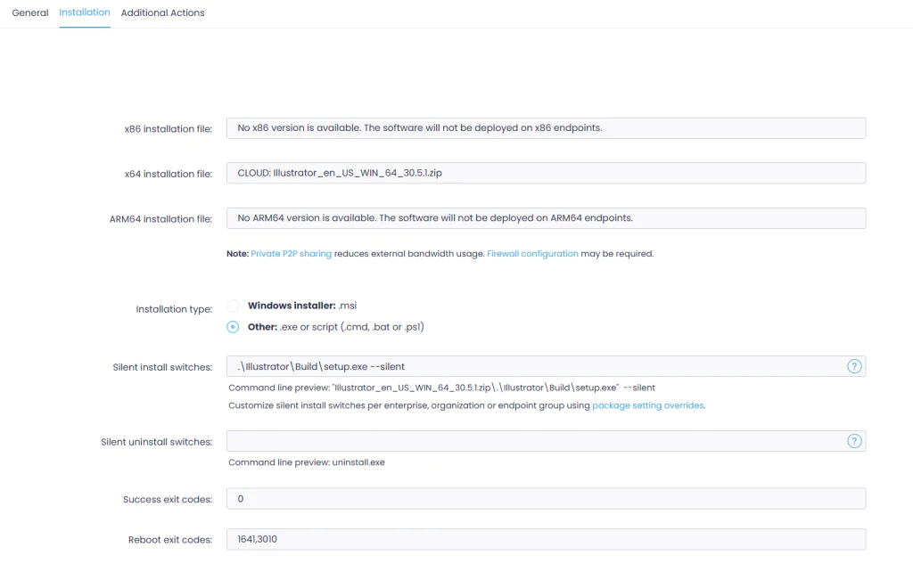Click the x86 installation file field
The image size is (913, 588).
point(546,128)
